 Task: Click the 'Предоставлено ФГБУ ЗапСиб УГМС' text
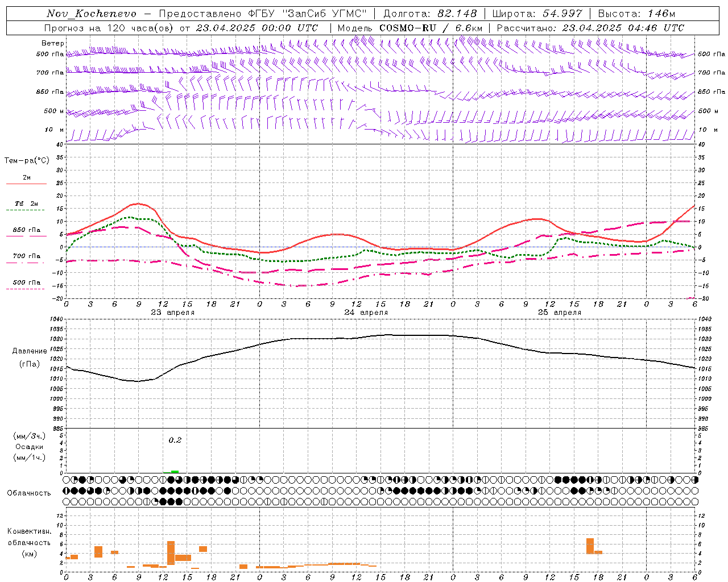263,14
